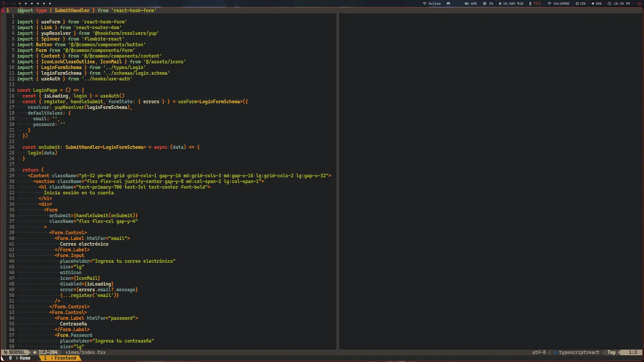Switch to the active orange workspace dot
The height and width of the screenshot is (362, 644).
(20, 3)
